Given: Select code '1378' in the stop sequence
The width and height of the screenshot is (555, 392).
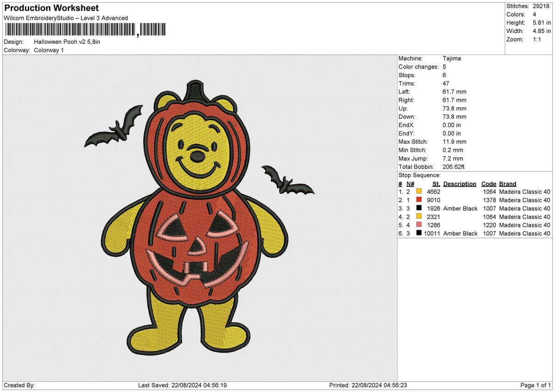Looking at the screenshot, I should [x=489, y=200].
